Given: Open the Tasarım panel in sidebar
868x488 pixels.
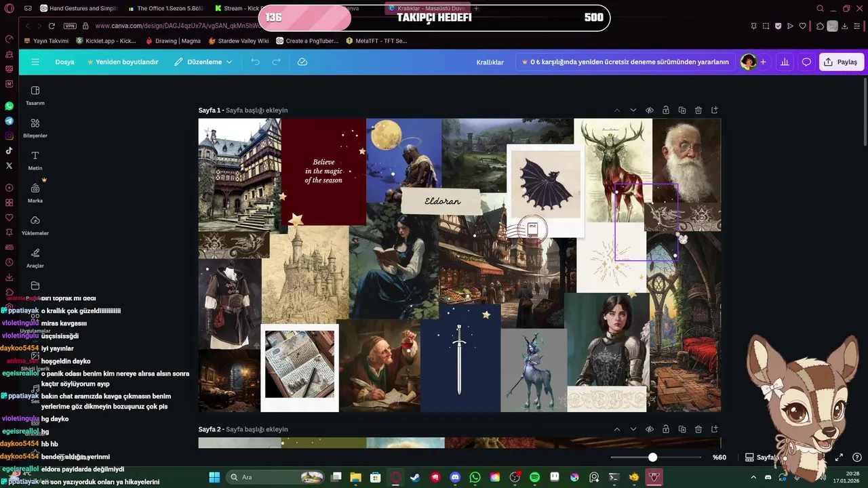Looking at the screenshot, I should pyautogui.click(x=35, y=95).
